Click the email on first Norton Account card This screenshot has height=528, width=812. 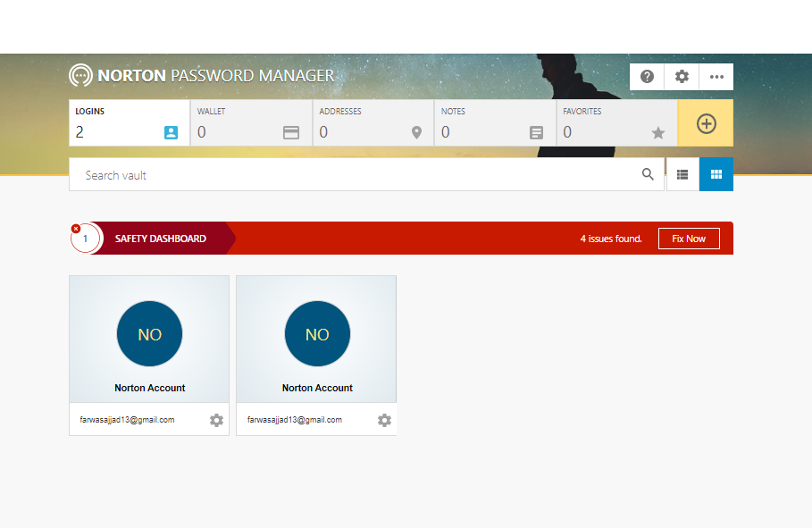pos(127,420)
